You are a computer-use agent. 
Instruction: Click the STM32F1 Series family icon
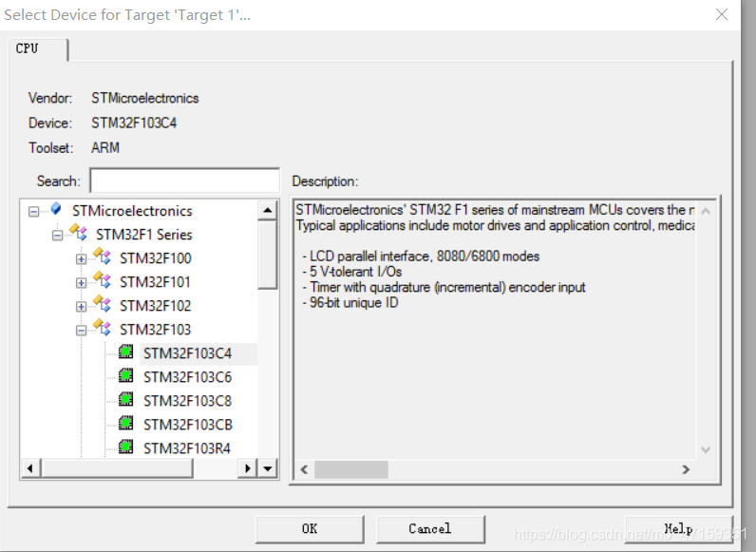[79, 232]
